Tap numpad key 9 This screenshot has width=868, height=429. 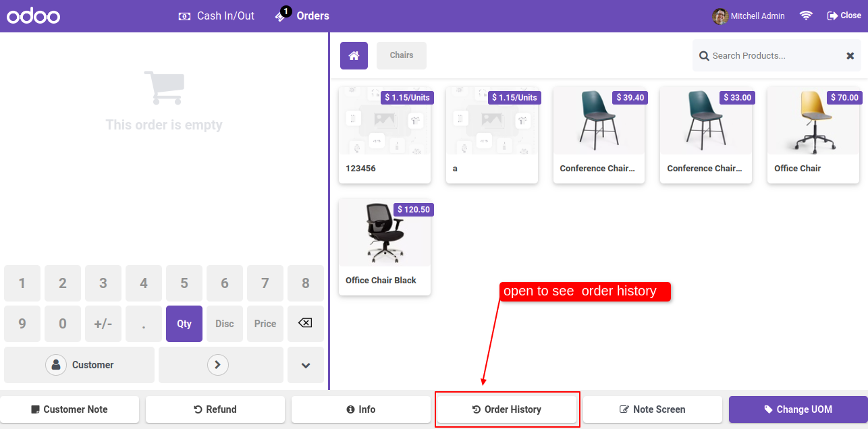coord(22,324)
